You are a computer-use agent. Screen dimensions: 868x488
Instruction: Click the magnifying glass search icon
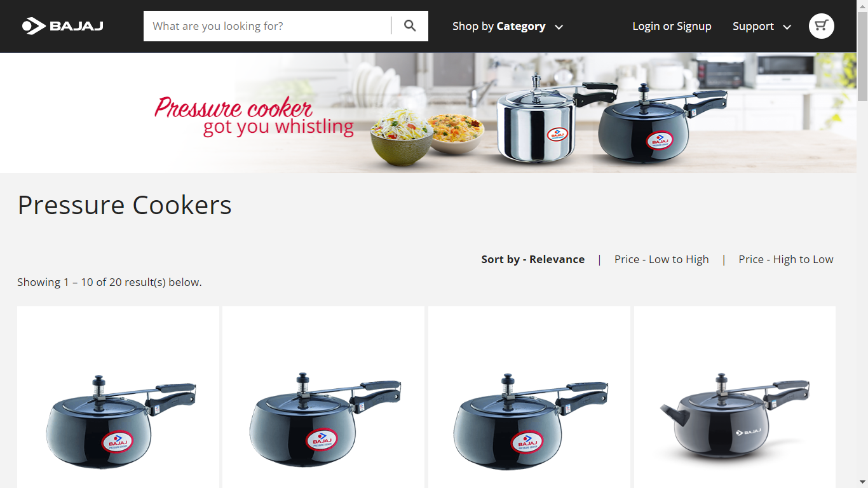click(410, 26)
